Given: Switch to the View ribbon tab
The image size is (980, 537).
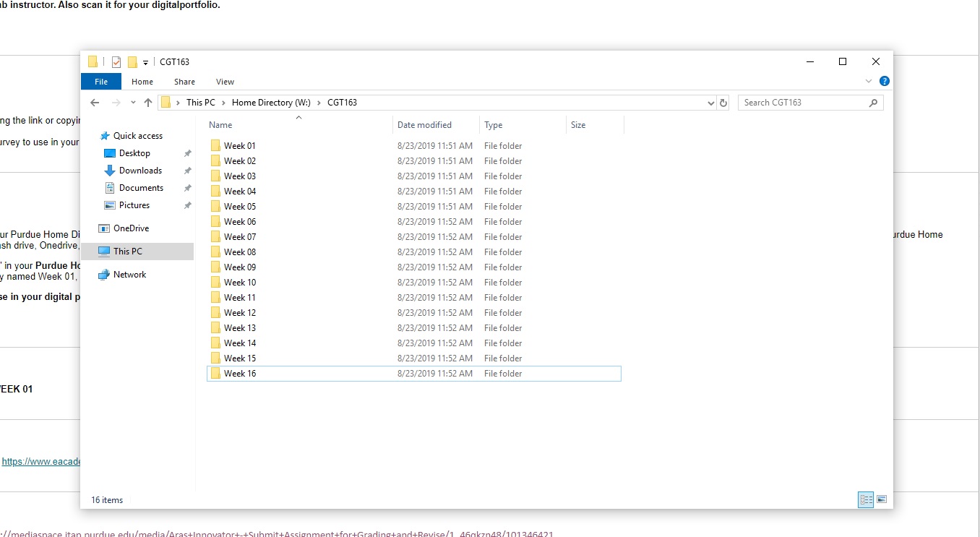Looking at the screenshot, I should click(225, 82).
